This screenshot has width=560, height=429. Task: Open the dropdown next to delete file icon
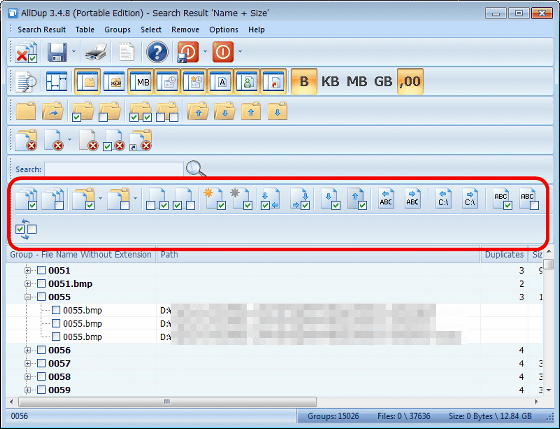click(69, 139)
